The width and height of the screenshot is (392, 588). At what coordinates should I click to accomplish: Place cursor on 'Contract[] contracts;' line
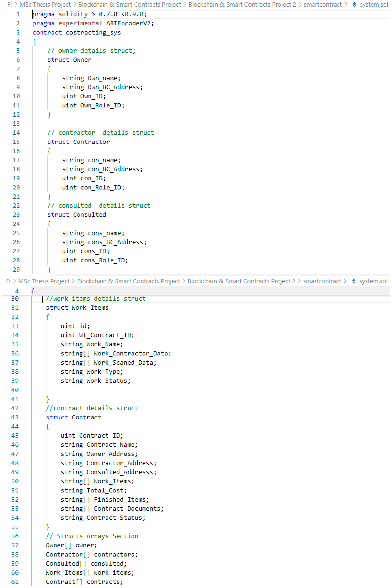tap(84, 582)
